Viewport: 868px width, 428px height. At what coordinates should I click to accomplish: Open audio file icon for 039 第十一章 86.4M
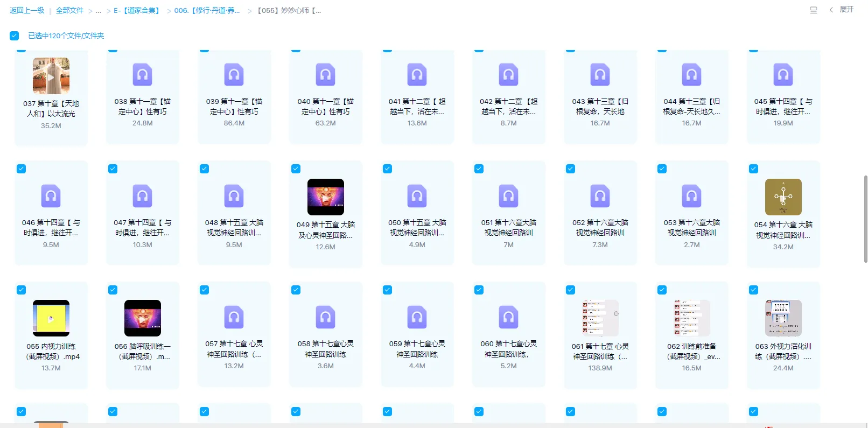pyautogui.click(x=234, y=74)
